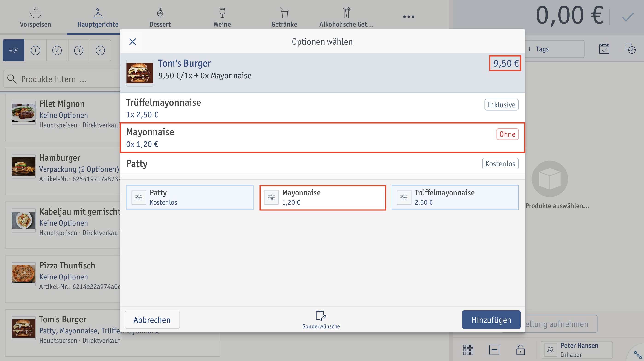Toggle the Kostenlos badge for Patty

point(500,163)
